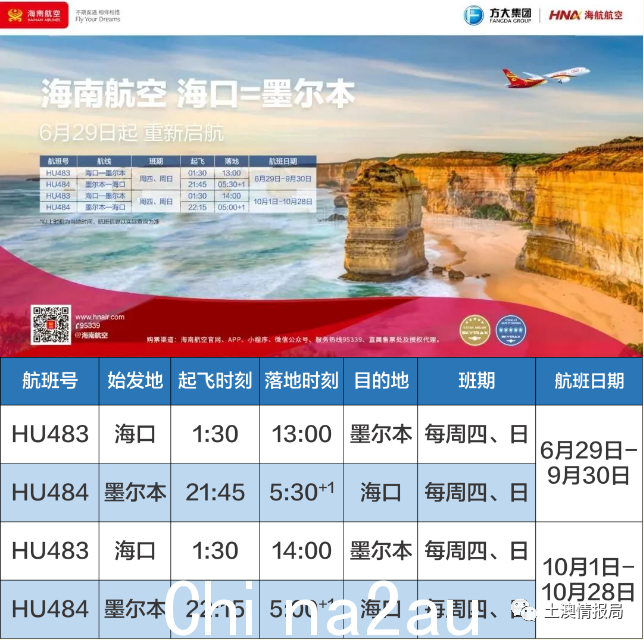This screenshot has width=644, height=640.
Task: Select the 航班号 column header
Action: click(50, 381)
